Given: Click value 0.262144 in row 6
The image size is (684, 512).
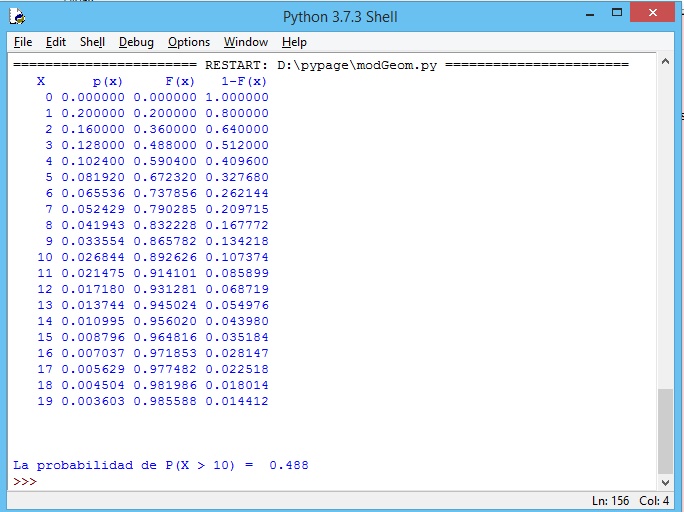Looking at the screenshot, I should click(x=237, y=193).
